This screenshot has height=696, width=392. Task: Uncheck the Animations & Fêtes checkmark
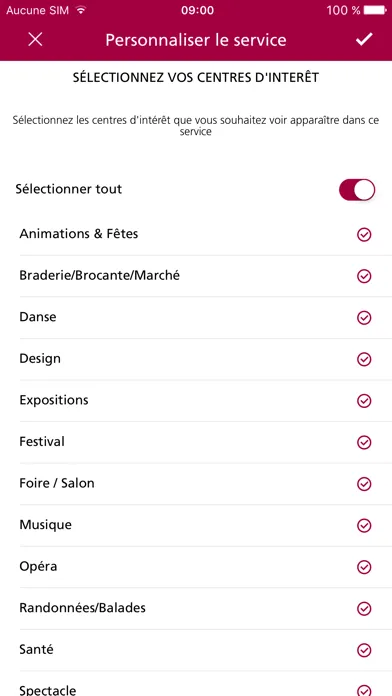364,234
